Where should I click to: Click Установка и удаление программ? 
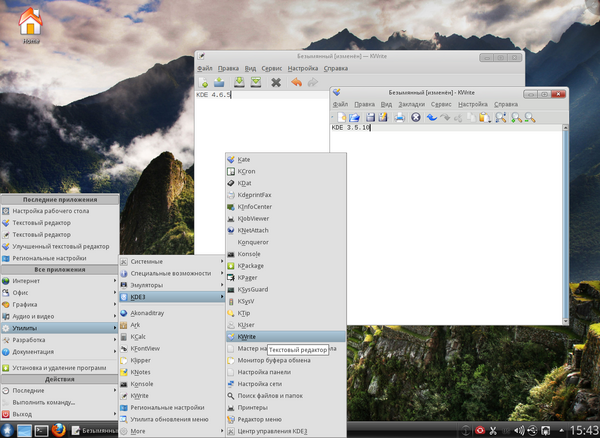pyautogui.click(x=60, y=367)
